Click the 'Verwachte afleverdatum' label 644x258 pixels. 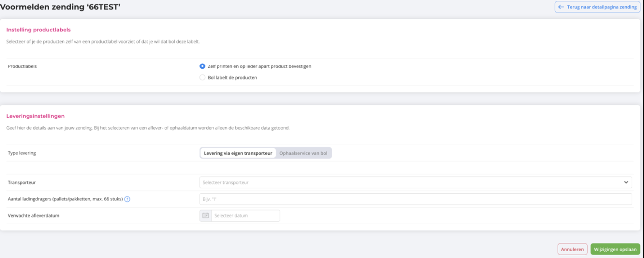pos(33,216)
